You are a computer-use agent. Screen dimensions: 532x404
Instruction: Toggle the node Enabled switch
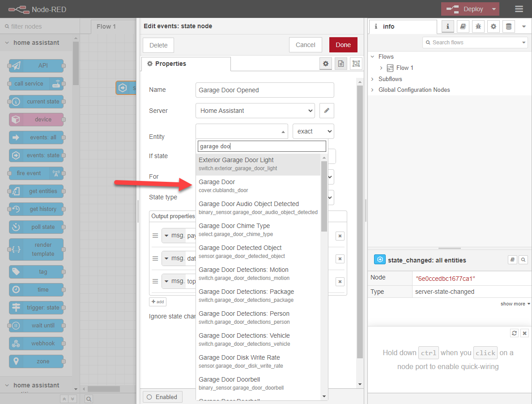(162, 396)
